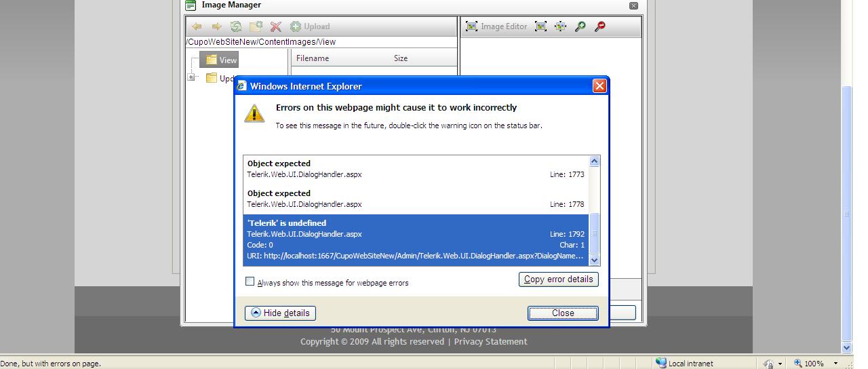This screenshot has width=868, height=369.
Task: Click the green Zoom In magnifier
Action: [580, 26]
